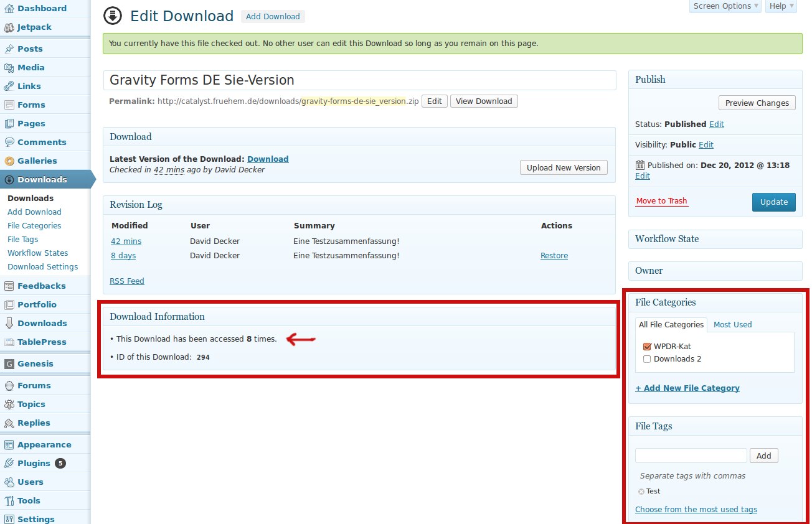Open the RSS Feed link
The image size is (812, 524).
point(127,281)
